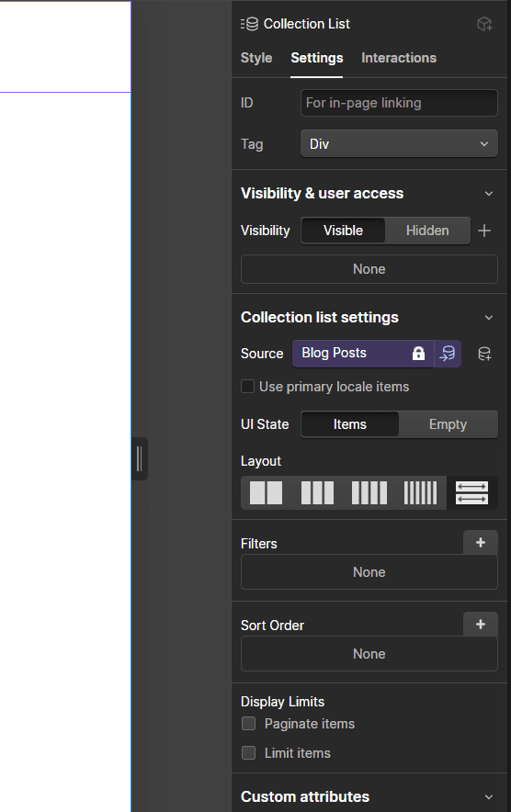
Task: Click the Collection List element icon
Action: tap(249, 24)
